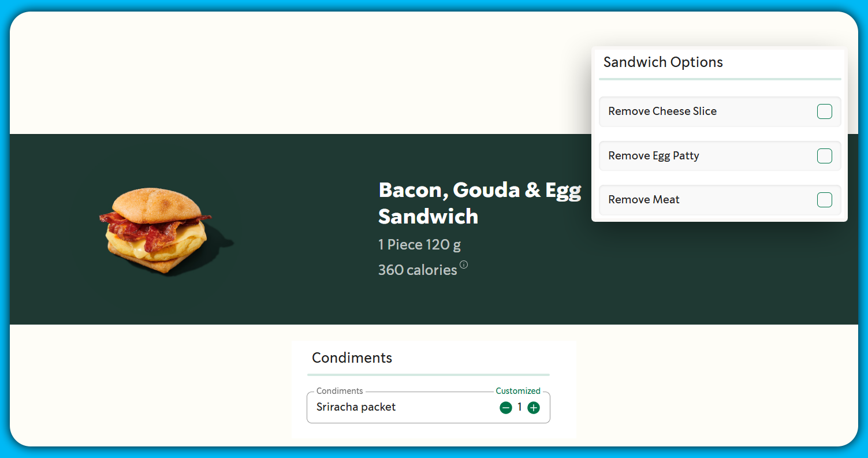
Task: Tick the Remove Egg Patty checkbox
Action: (824, 156)
